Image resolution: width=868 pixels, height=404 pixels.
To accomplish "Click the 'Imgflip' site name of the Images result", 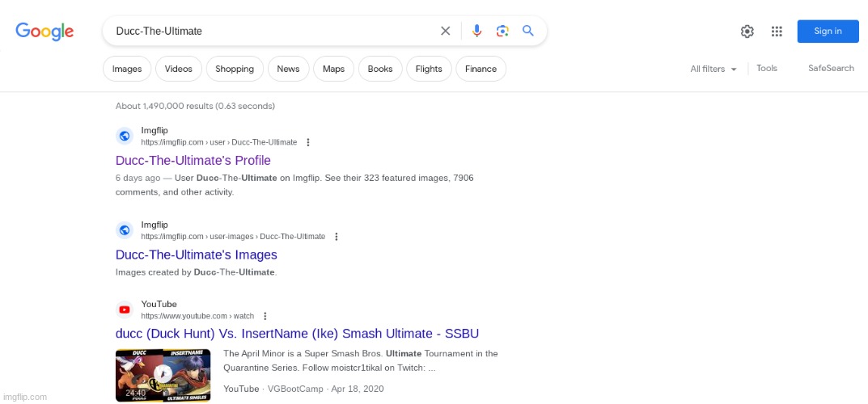I will pos(155,225).
